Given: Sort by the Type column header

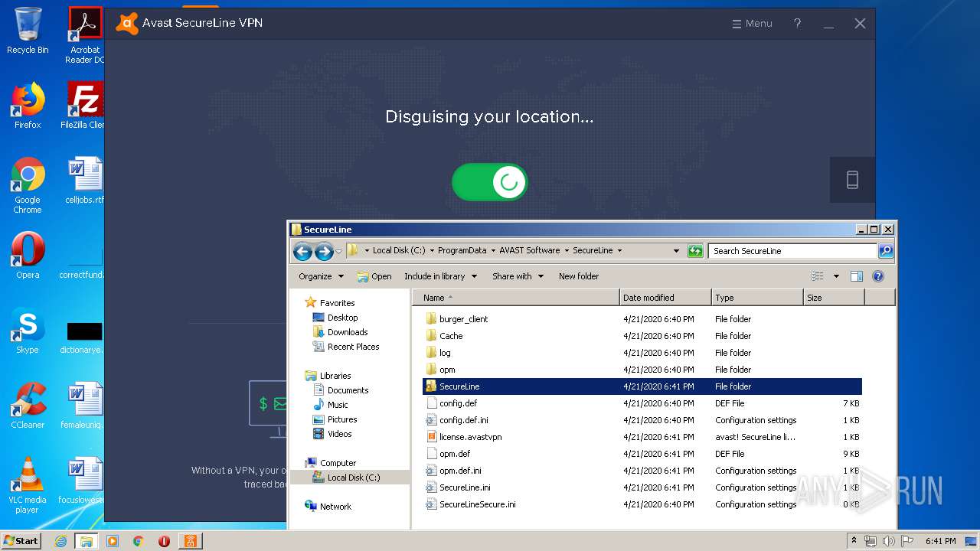Looking at the screenshot, I should pos(757,298).
